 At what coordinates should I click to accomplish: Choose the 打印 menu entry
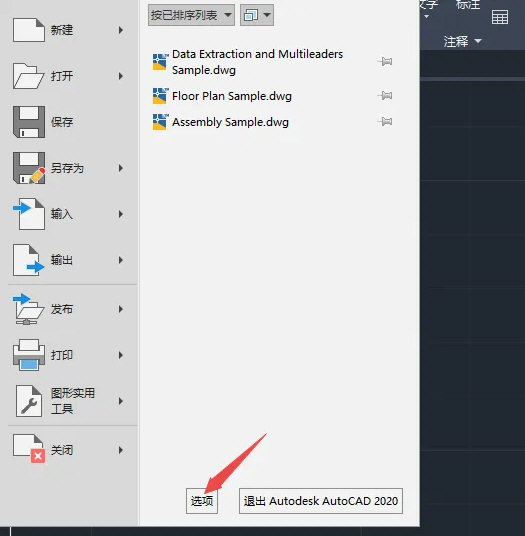pos(69,355)
